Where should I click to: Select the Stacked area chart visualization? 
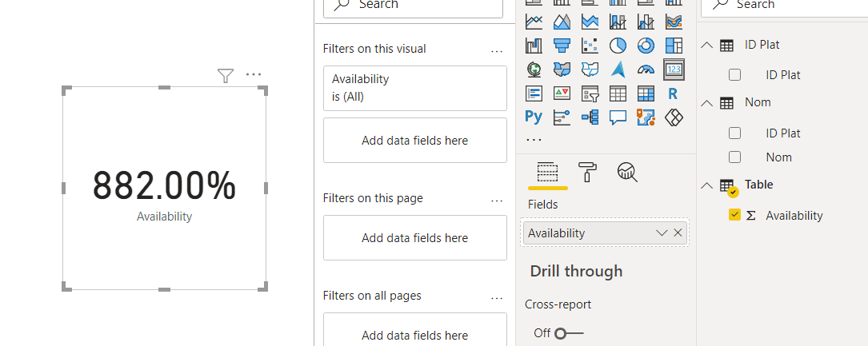[590, 22]
